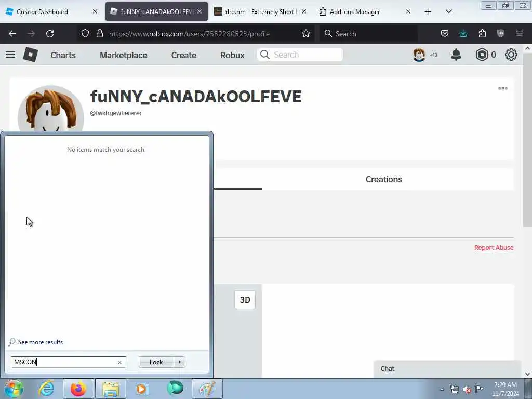This screenshot has height=399, width=532.
Task: Open the Roblox settings gear icon
Action: click(511, 55)
